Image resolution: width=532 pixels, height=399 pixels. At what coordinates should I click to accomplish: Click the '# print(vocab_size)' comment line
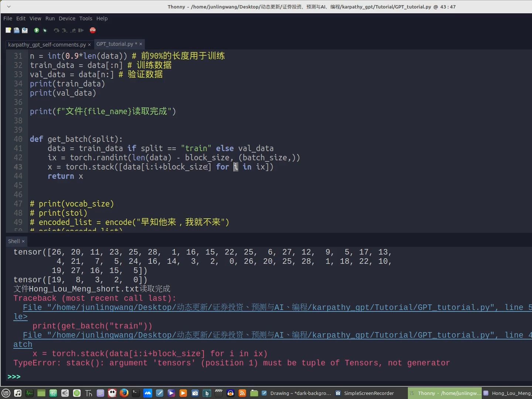pos(72,204)
